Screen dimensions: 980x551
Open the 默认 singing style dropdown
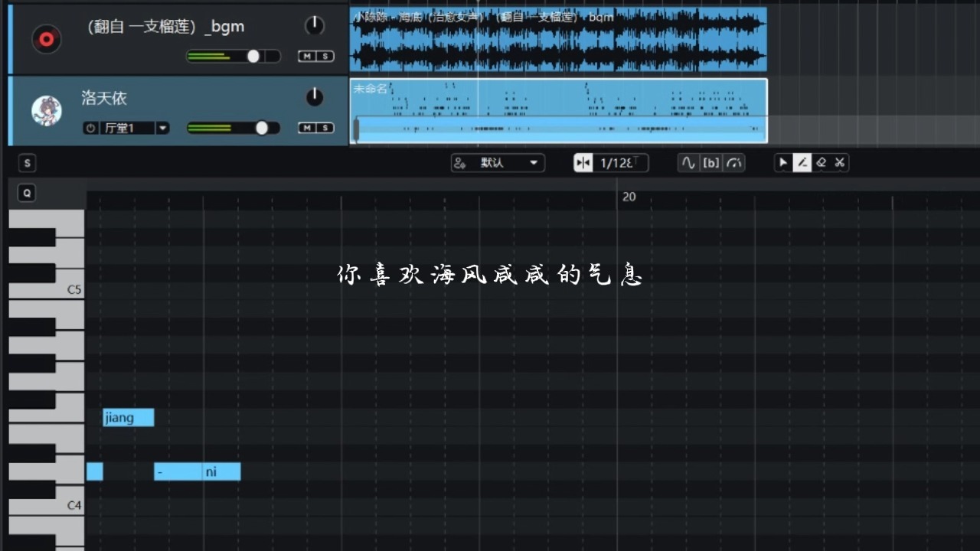(498, 162)
